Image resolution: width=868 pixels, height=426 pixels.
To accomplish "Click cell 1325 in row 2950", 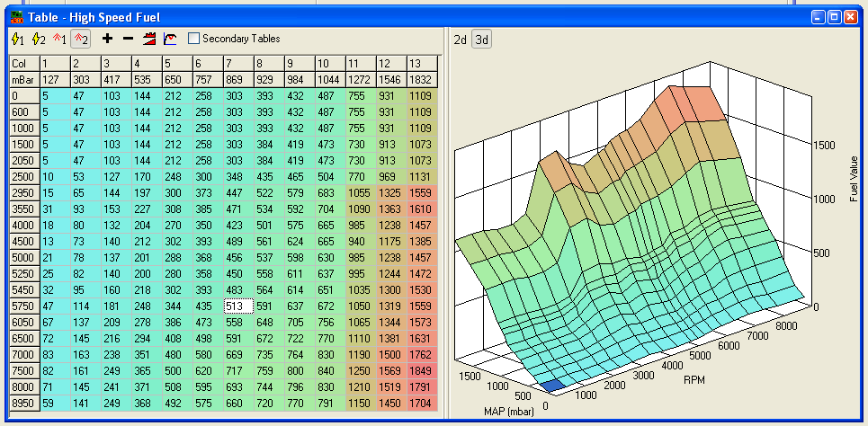I will click(x=391, y=192).
